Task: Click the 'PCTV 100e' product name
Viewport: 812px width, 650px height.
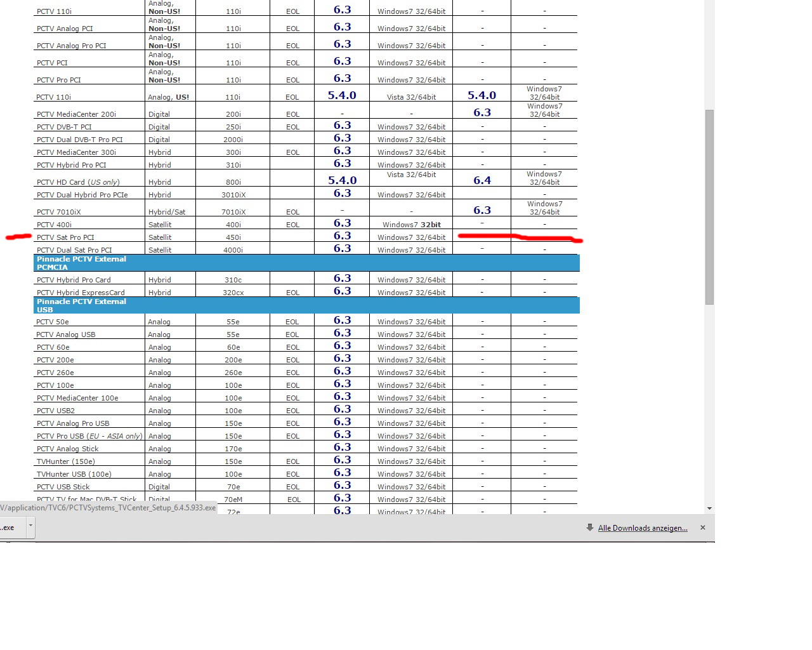Action: [55, 385]
